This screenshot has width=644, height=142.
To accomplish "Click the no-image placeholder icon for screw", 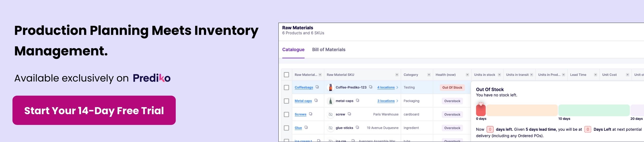I will click(x=331, y=114).
